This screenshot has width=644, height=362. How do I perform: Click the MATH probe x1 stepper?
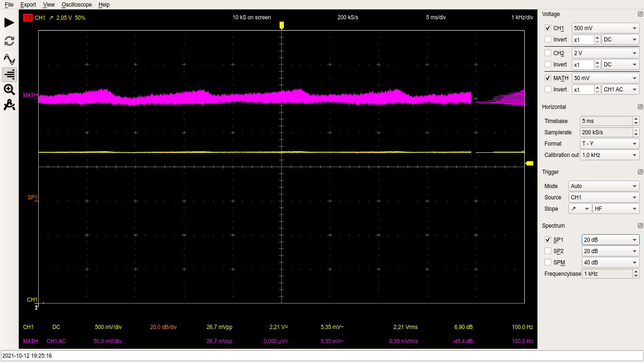tap(597, 90)
